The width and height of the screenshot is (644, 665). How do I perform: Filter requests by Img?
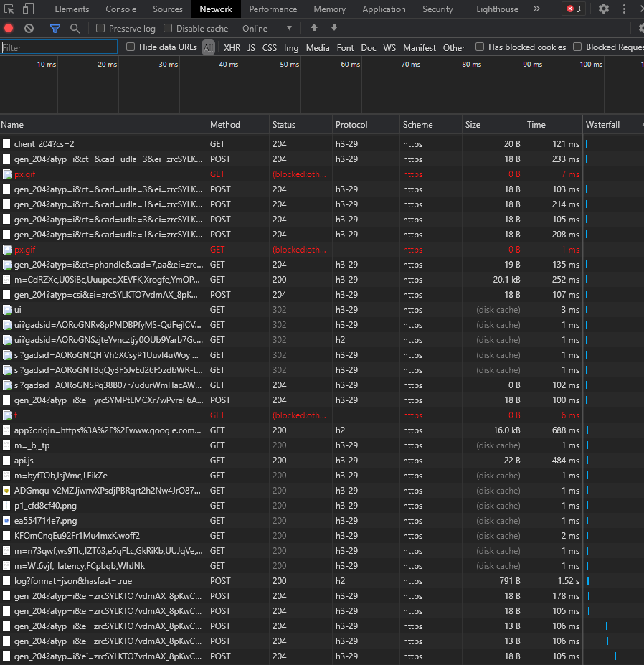[291, 48]
